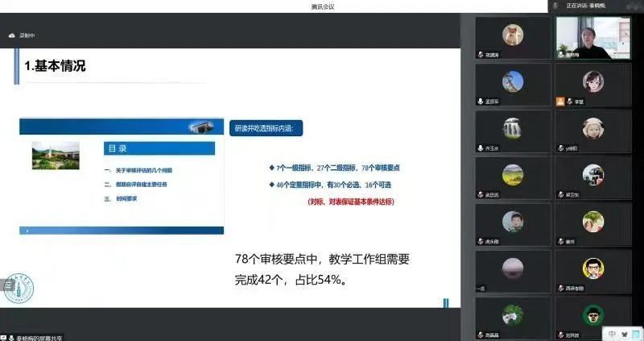Click the 目录 heading on the slide
Viewport: 644px width, 341px height.
pyautogui.click(x=118, y=148)
